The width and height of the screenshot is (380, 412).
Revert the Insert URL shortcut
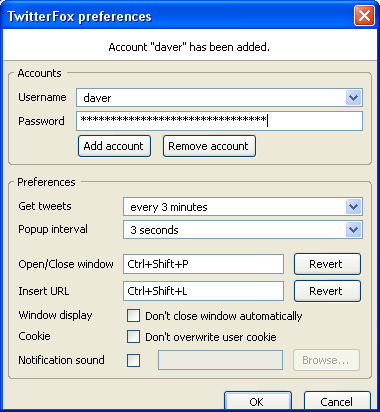327,291
